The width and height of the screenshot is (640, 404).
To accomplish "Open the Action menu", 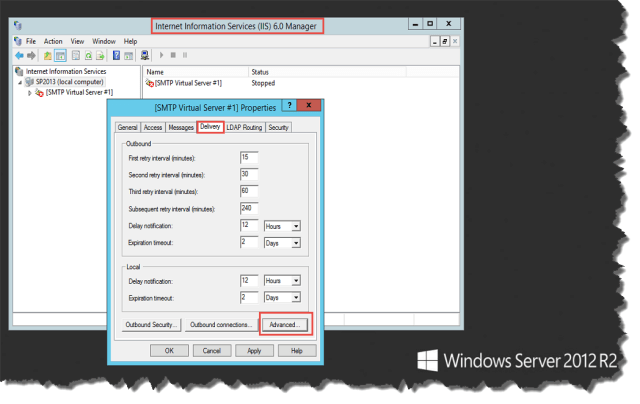I will click(53, 41).
